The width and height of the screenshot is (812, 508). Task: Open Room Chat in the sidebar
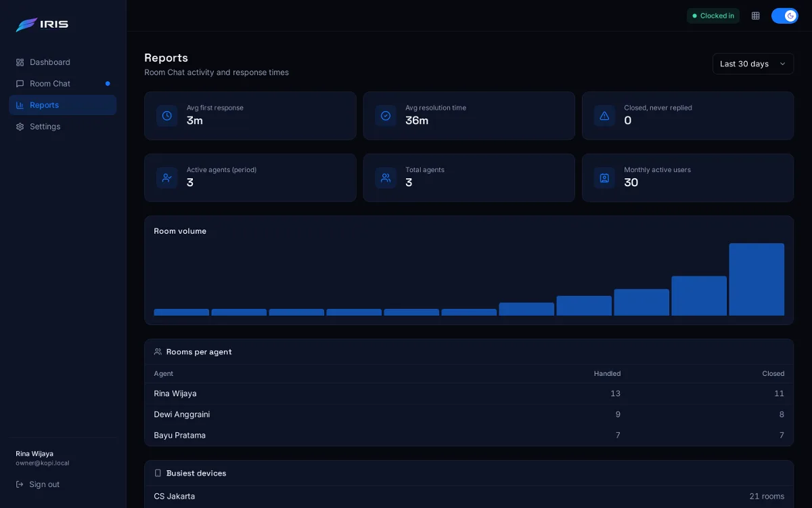click(63, 83)
